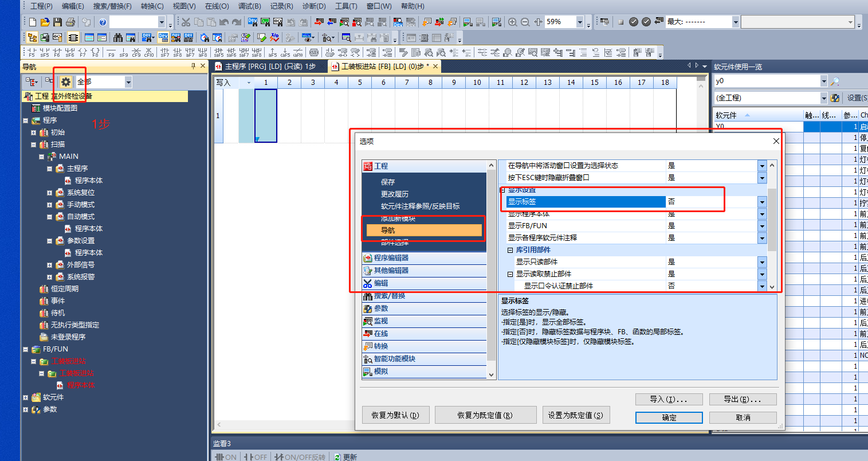Click the Read from PLC blue arrow icon
This screenshot has height=461, width=868.
pyautogui.click(x=332, y=22)
